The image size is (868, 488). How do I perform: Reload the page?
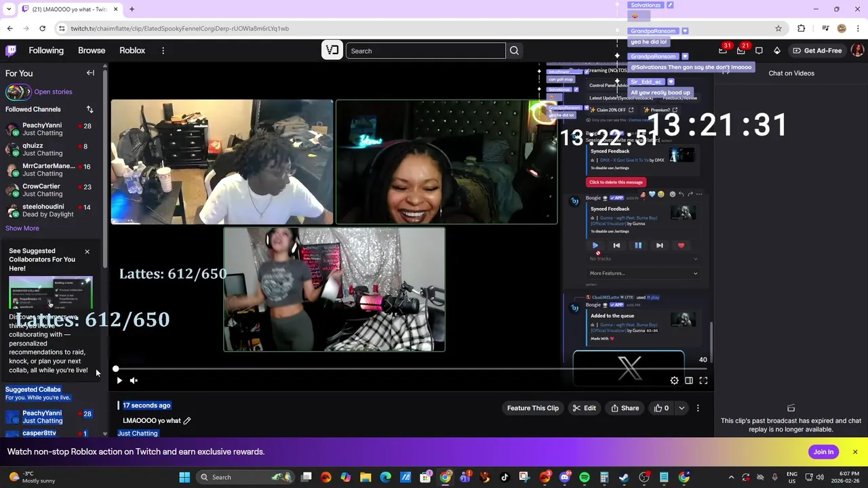(x=42, y=28)
